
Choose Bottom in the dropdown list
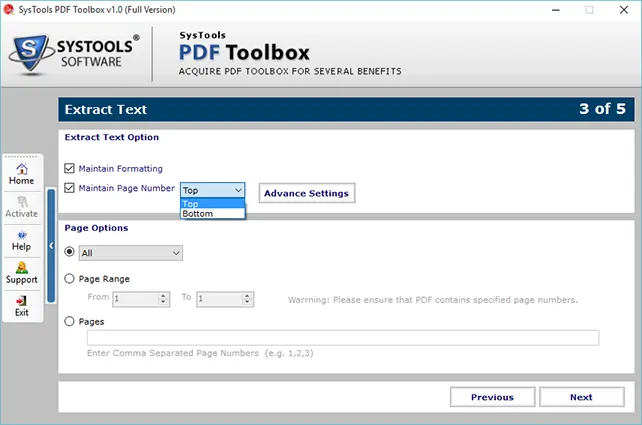[x=212, y=214]
